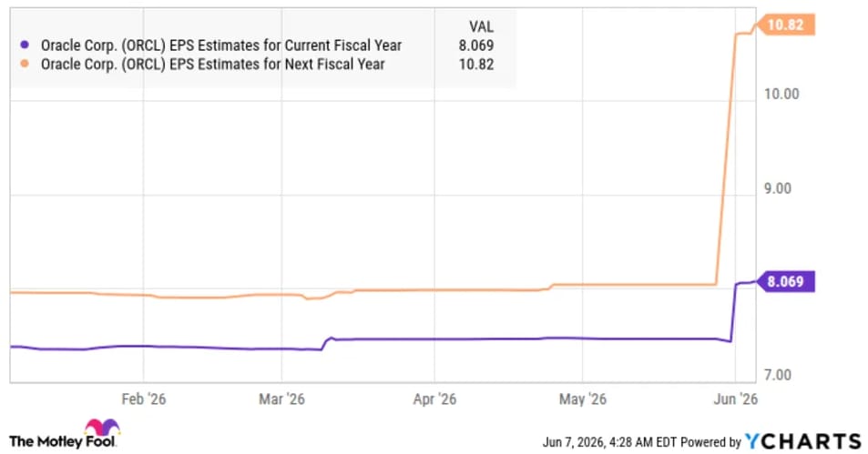The height and width of the screenshot is (454, 868).
Task: Click the Apr '26 axis label
Action: pos(434,399)
